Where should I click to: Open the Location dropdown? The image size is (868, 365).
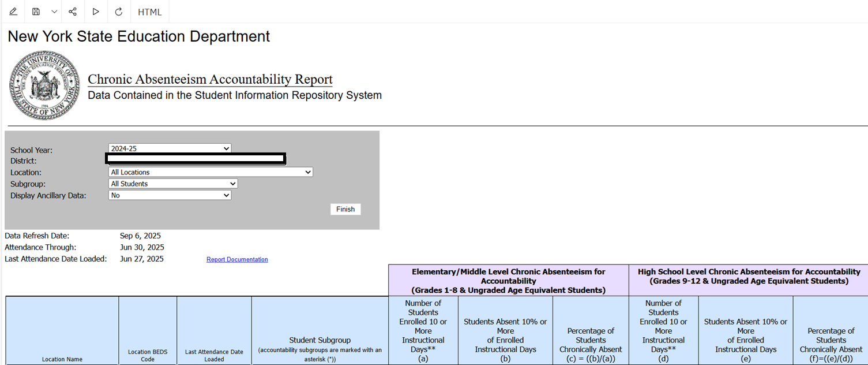(x=211, y=172)
